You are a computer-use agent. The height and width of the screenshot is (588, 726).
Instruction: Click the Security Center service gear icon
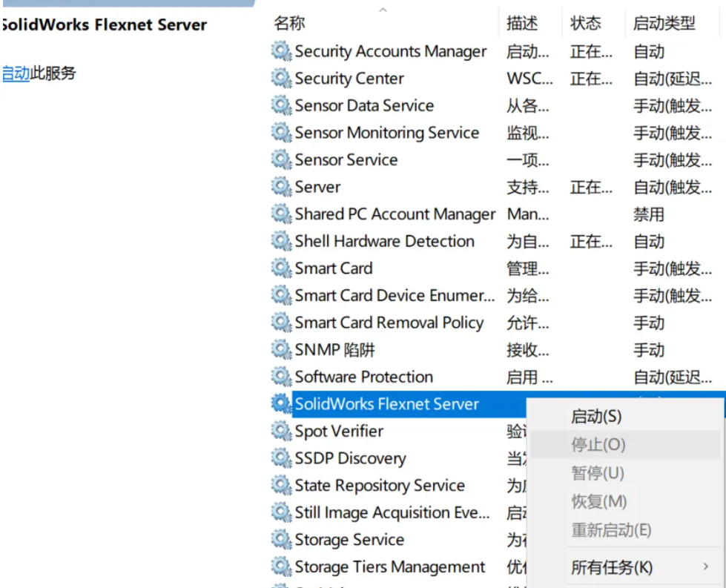point(281,79)
